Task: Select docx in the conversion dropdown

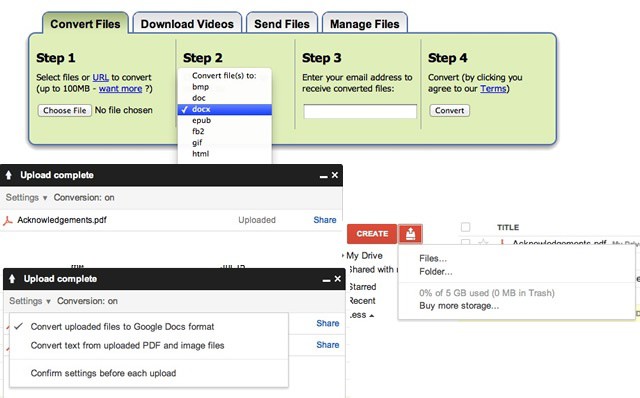Action: pos(224,109)
